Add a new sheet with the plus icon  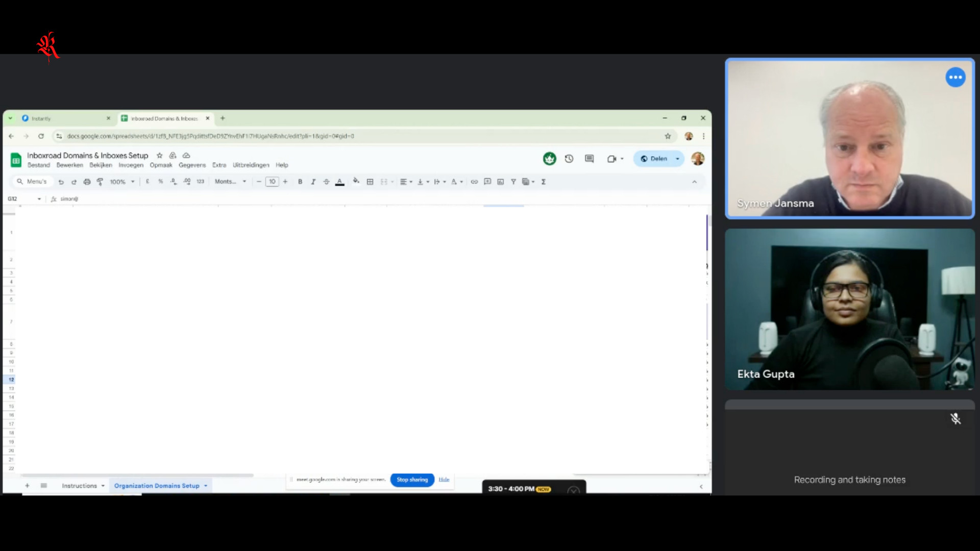click(x=27, y=486)
